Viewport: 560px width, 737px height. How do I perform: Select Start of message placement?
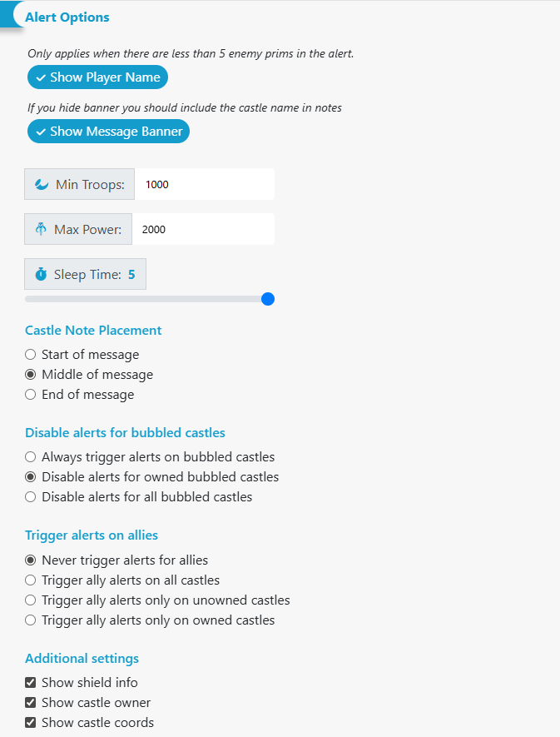(x=30, y=354)
